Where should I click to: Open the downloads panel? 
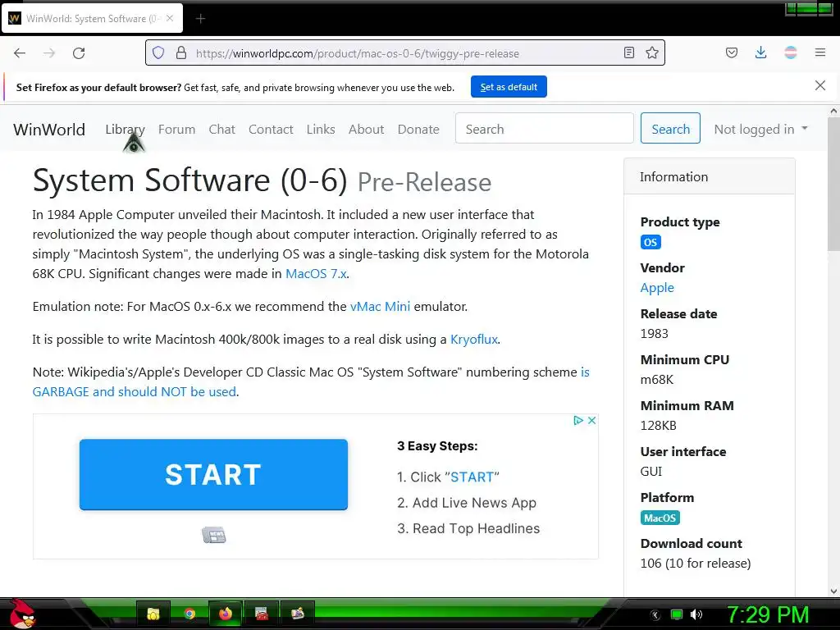760,52
